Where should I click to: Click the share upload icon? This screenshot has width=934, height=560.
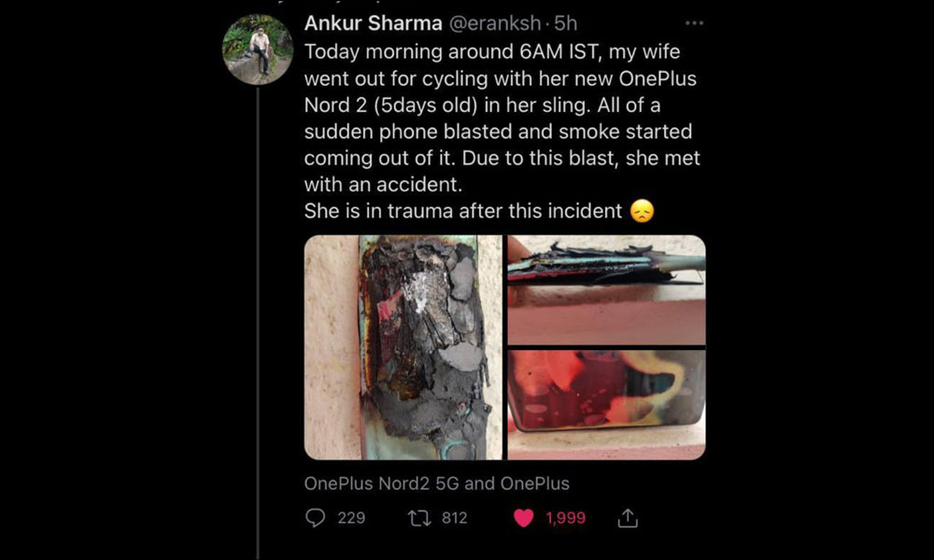tap(629, 517)
